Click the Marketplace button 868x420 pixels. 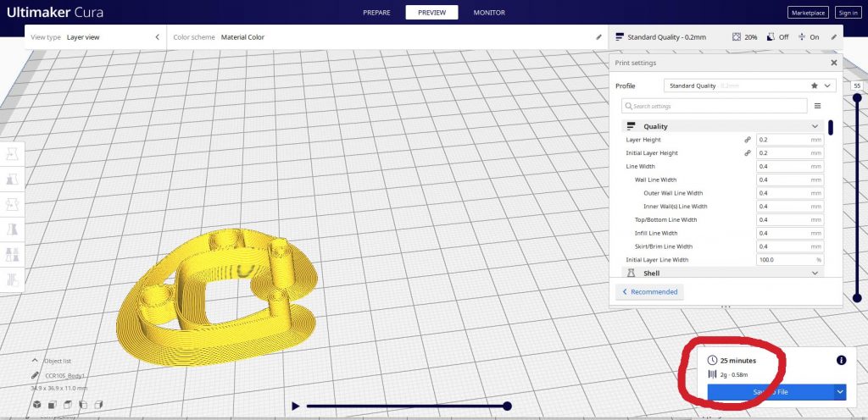(808, 13)
